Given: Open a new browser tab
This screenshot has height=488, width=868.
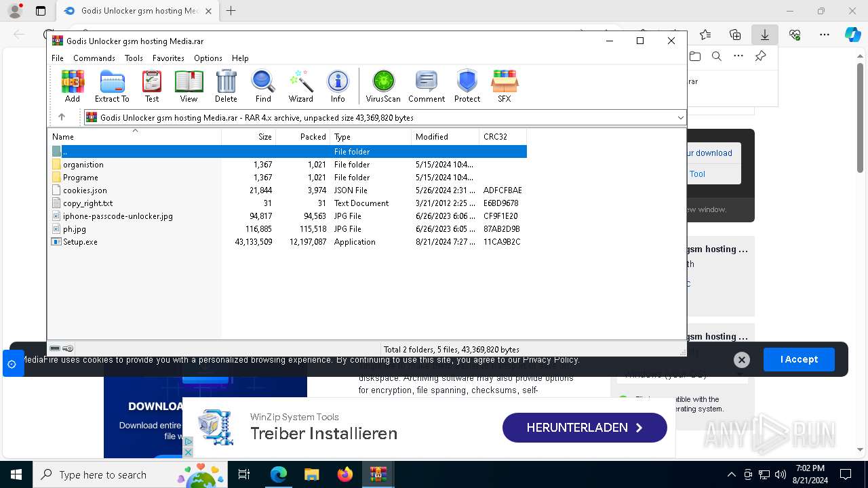Looking at the screenshot, I should coord(231,11).
